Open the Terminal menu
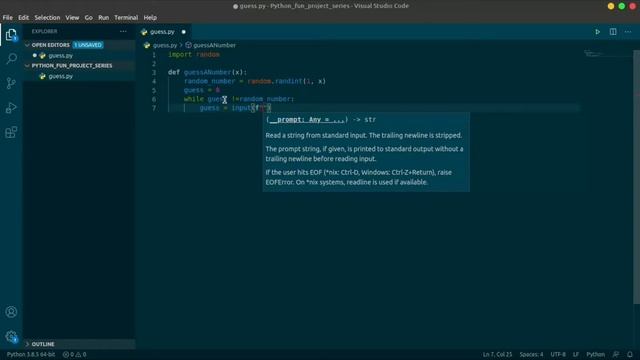The width and height of the screenshot is (640, 360). 126,18
